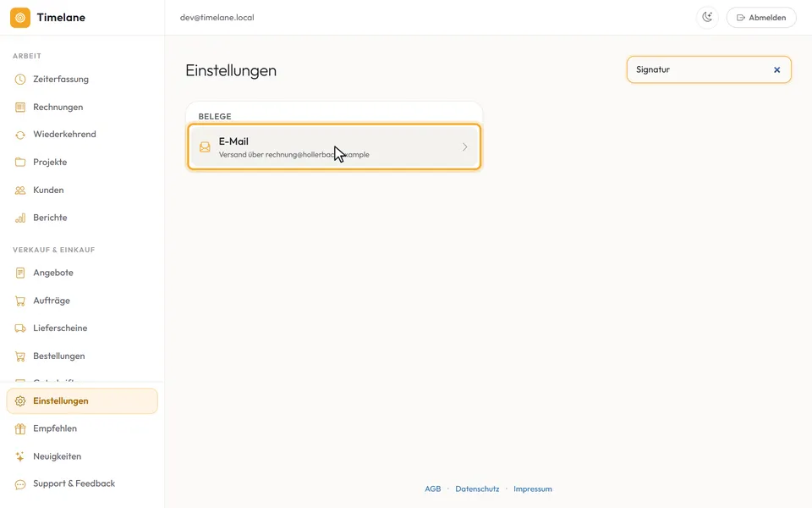Open the E-Mail settings card

[334, 146]
